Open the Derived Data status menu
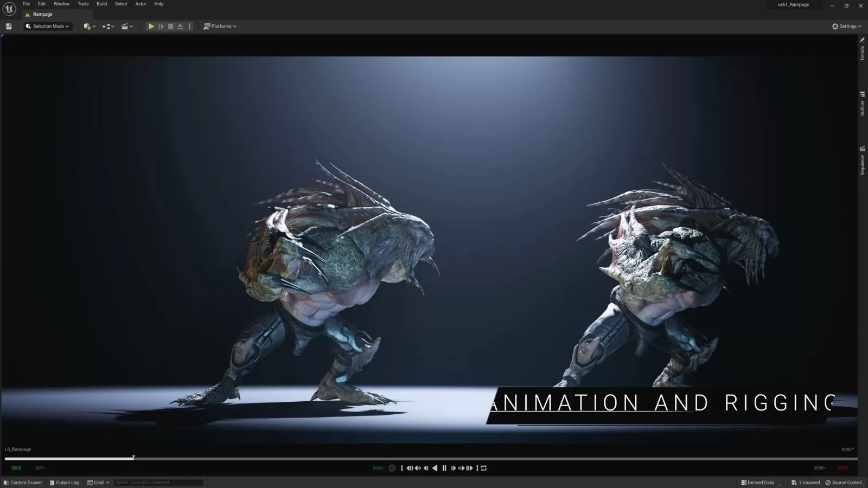Image resolution: width=868 pixels, height=488 pixels. pyautogui.click(x=758, y=483)
